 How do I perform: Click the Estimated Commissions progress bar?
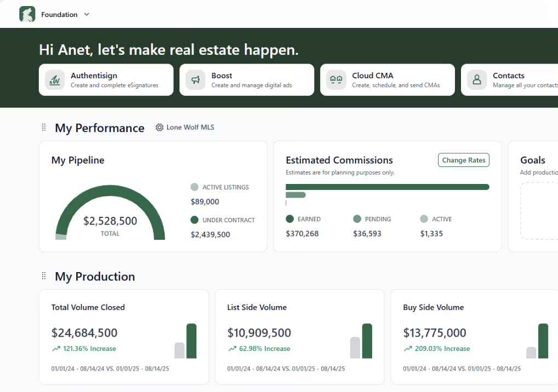pyautogui.click(x=388, y=187)
